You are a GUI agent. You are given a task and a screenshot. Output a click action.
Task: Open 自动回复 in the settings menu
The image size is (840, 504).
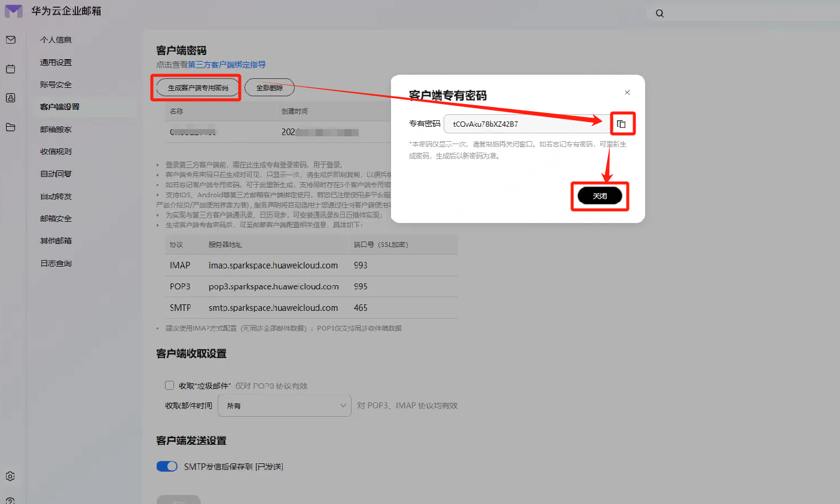(56, 174)
